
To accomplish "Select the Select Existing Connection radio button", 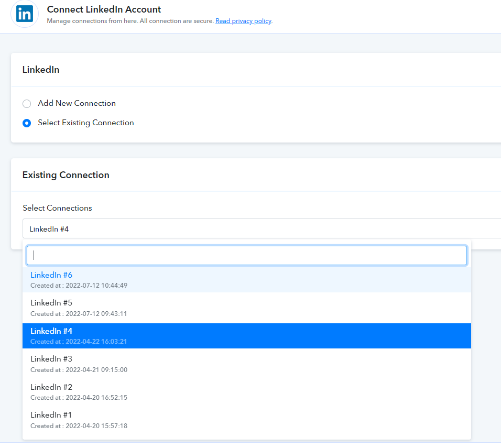I will (27, 123).
